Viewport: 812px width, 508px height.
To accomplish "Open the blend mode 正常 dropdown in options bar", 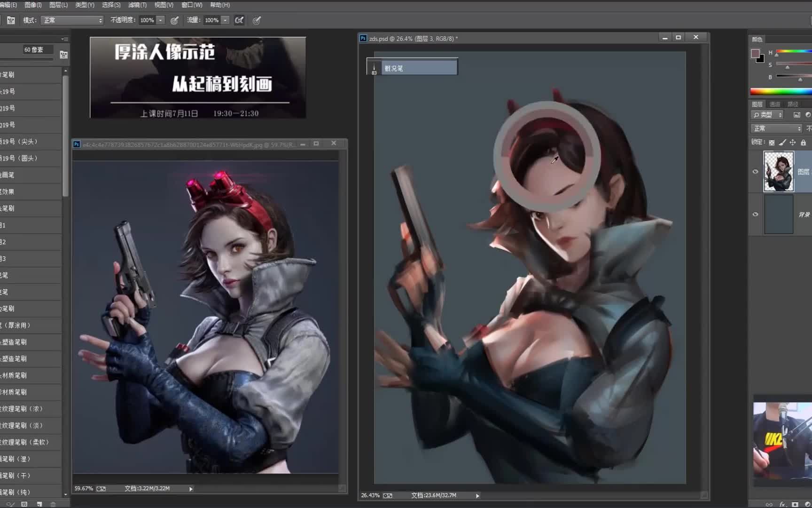I will click(x=72, y=20).
